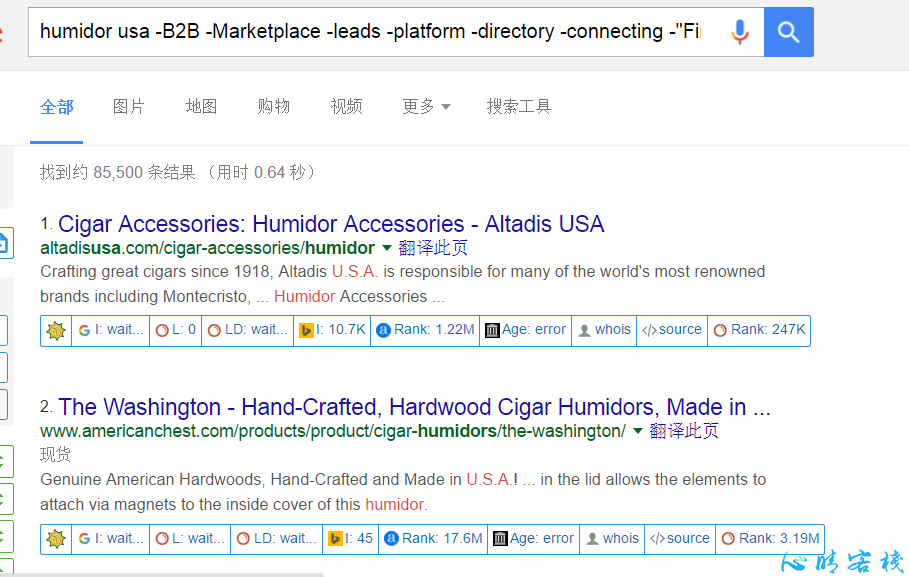The image size is (909, 577).
Task: Click whois in Washington result bar
Action: pyautogui.click(x=612, y=539)
